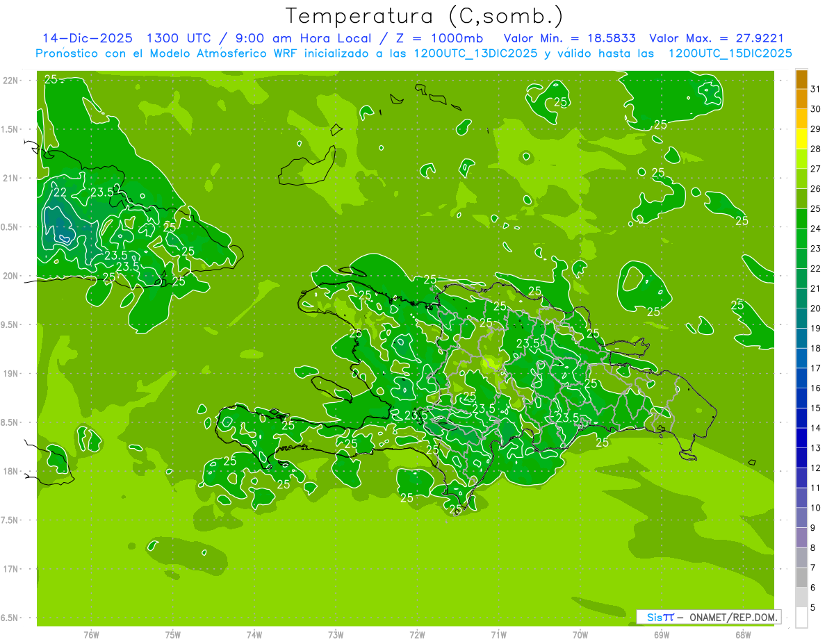
Task: Select the '14-Dic-2025' date text
Action: pos(87,38)
